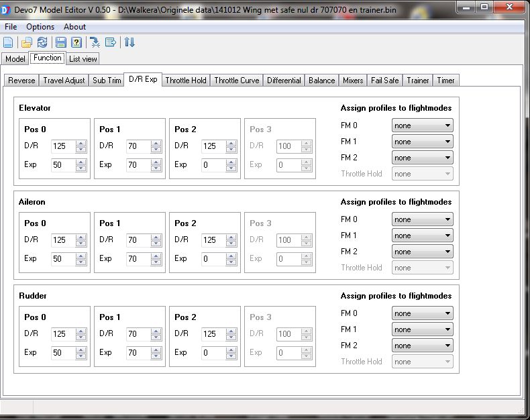Decrease Elevator Pos 2 D/R value
Image resolution: width=530 pixels, height=420 pixels.
pyautogui.click(x=231, y=150)
